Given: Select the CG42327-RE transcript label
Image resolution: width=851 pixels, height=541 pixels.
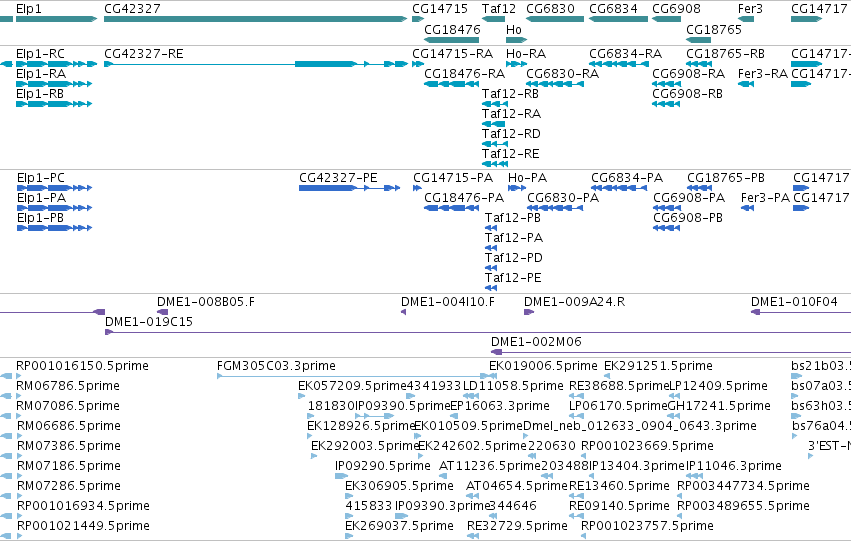Looking at the screenshot, I should click(x=143, y=54).
